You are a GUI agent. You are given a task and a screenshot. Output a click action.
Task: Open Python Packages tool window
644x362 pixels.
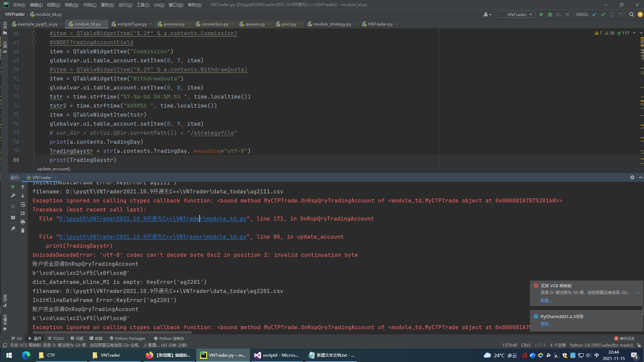point(127,338)
